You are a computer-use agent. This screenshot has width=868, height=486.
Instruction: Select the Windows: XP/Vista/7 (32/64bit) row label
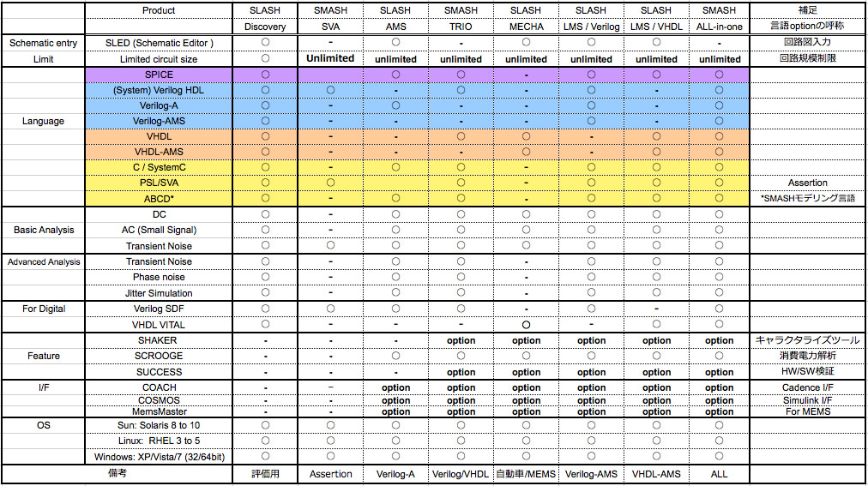click(x=160, y=455)
